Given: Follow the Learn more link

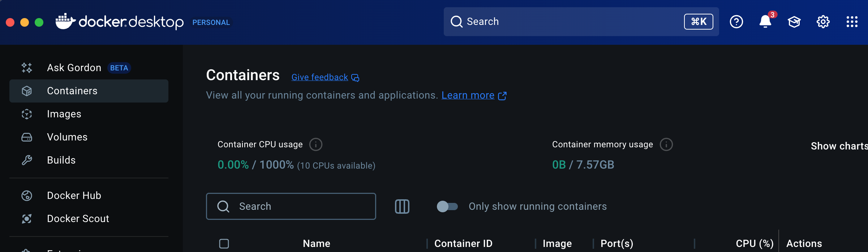Looking at the screenshot, I should 468,95.
